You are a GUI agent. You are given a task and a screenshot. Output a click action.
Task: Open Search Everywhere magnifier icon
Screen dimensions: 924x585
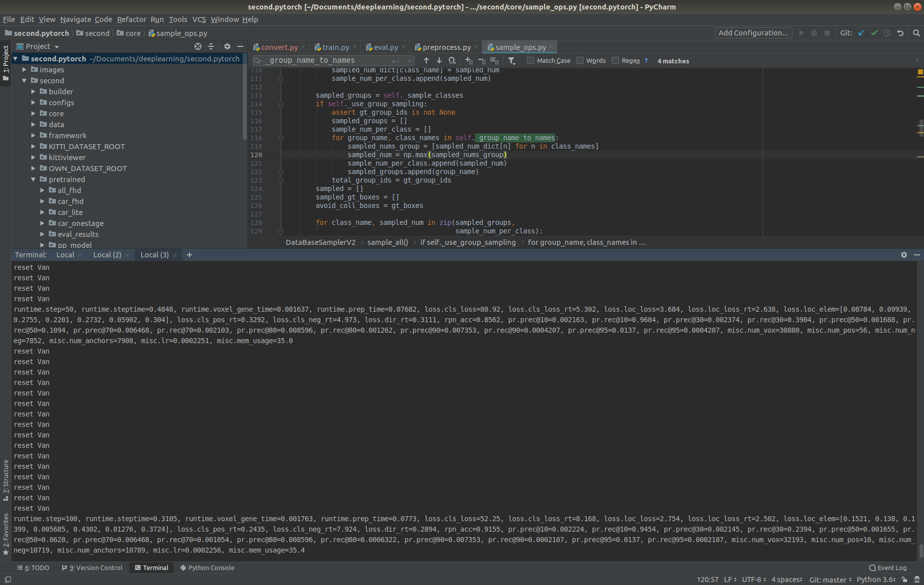point(916,33)
